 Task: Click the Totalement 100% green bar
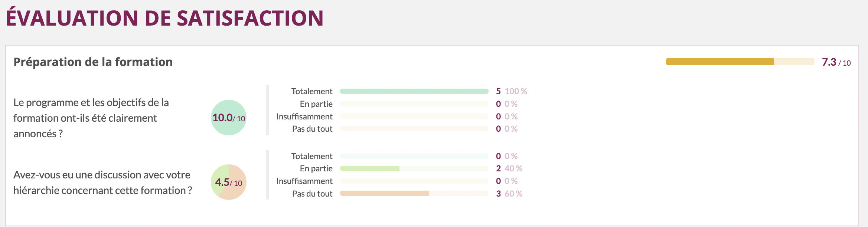[x=414, y=91]
